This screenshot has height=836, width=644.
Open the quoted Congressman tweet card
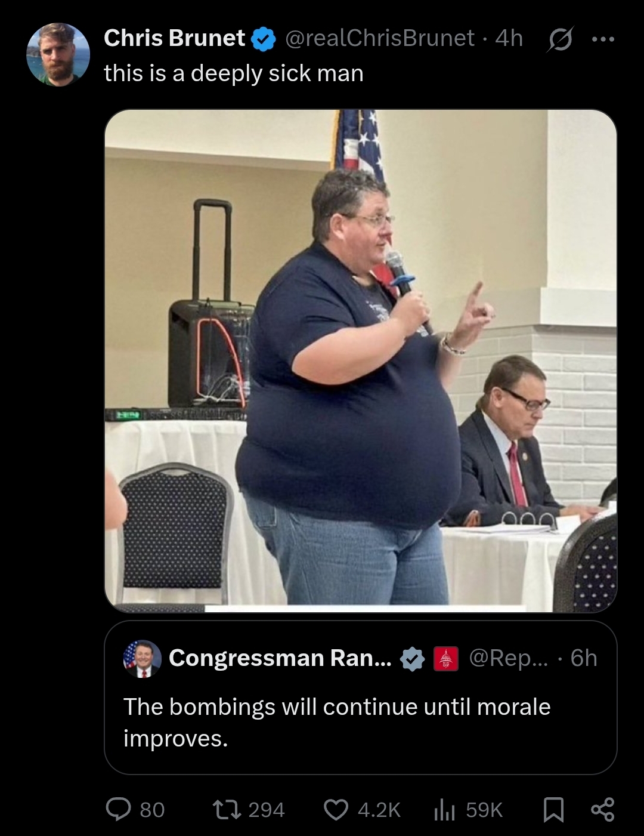coord(361,698)
